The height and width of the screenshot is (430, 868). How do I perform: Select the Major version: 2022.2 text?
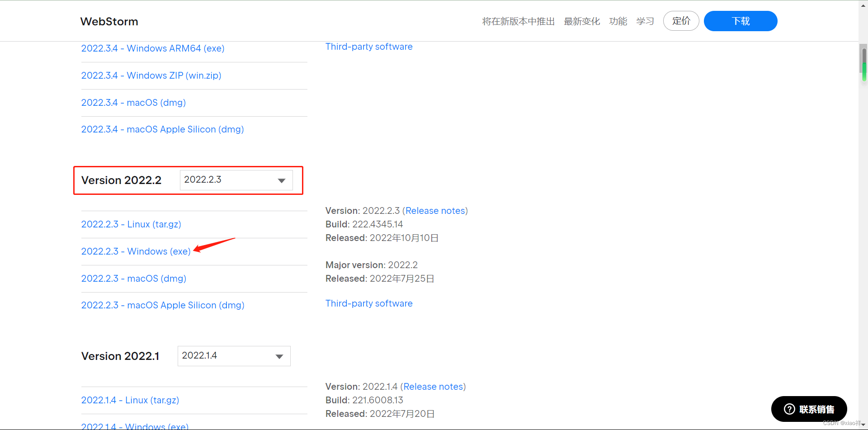(x=372, y=265)
